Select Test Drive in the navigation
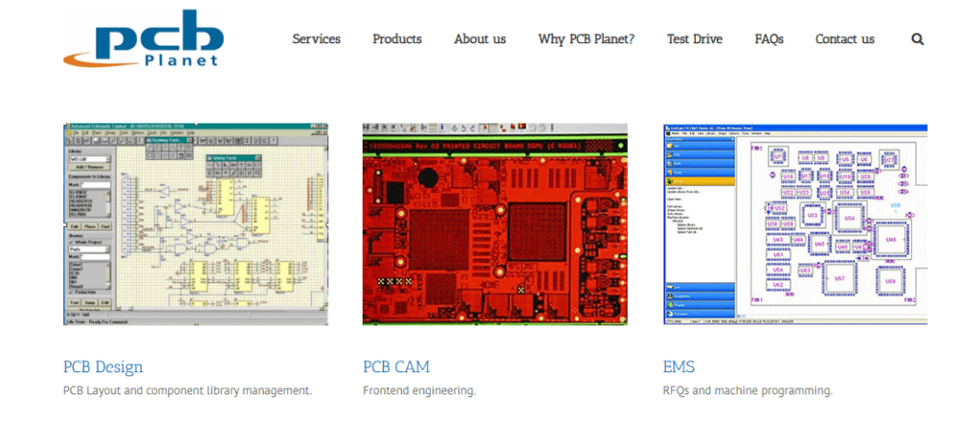 (694, 39)
